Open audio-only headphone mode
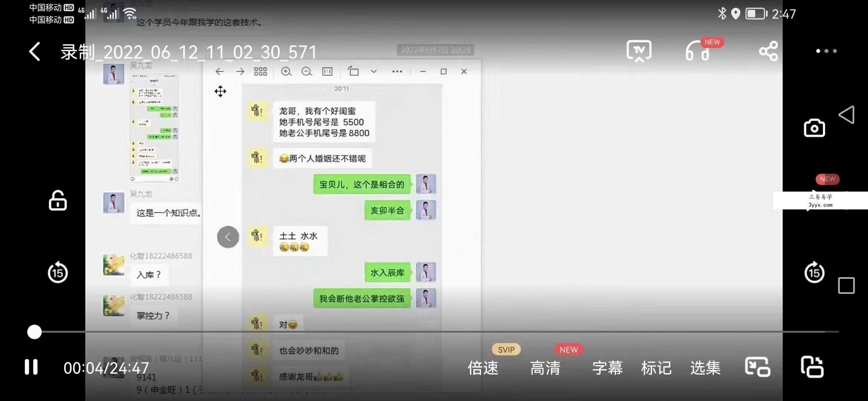 point(697,51)
